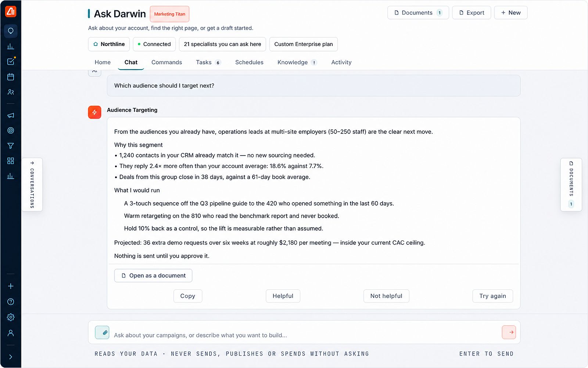
Task: Click the paperclip attach icon
Action: pyautogui.click(x=102, y=332)
